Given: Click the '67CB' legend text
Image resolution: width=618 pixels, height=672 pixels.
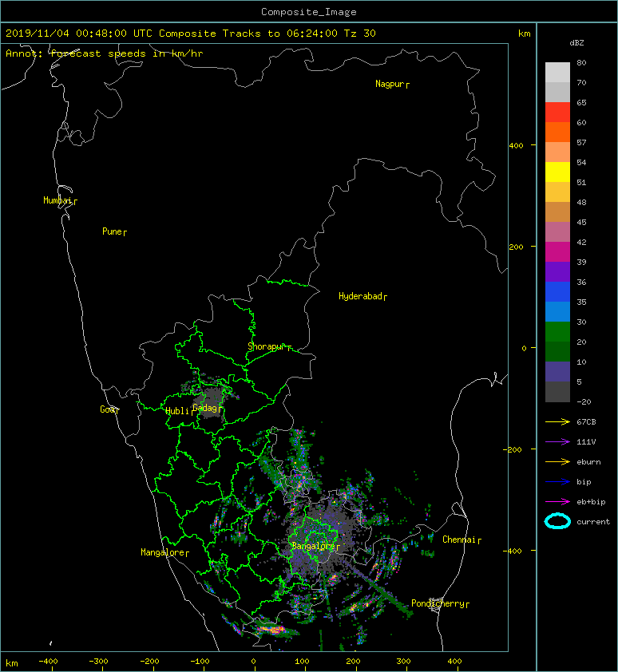Looking at the screenshot, I should point(586,422).
